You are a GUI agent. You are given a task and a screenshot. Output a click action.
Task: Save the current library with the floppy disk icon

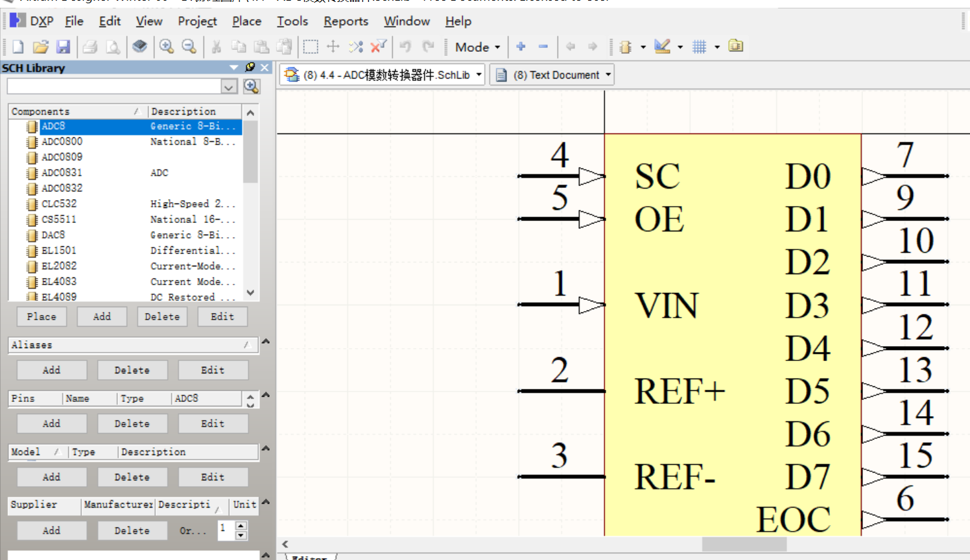coord(63,47)
